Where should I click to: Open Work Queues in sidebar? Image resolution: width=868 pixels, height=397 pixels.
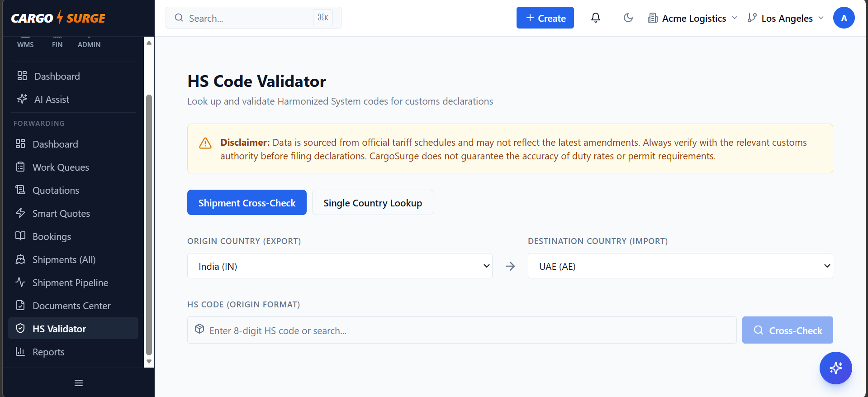[72, 167]
